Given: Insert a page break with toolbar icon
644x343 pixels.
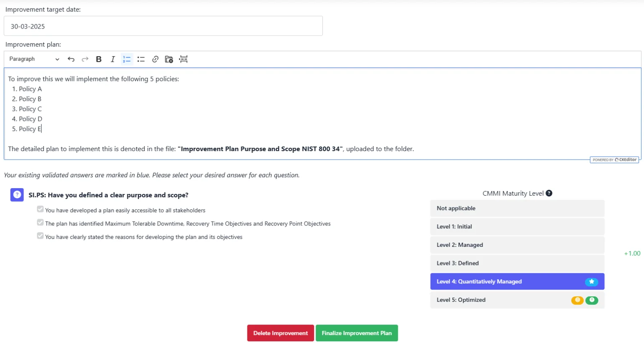Looking at the screenshot, I should [x=183, y=59].
